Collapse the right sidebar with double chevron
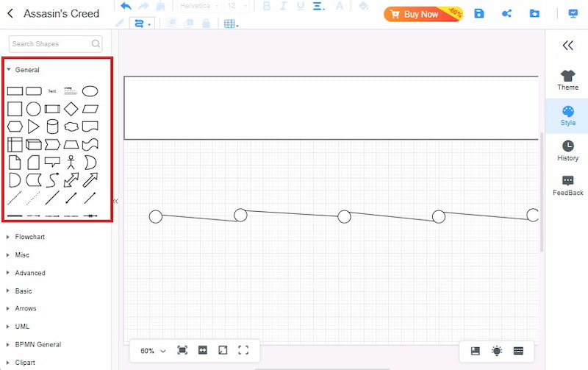 pyautogui.click(x=567, y=46)
